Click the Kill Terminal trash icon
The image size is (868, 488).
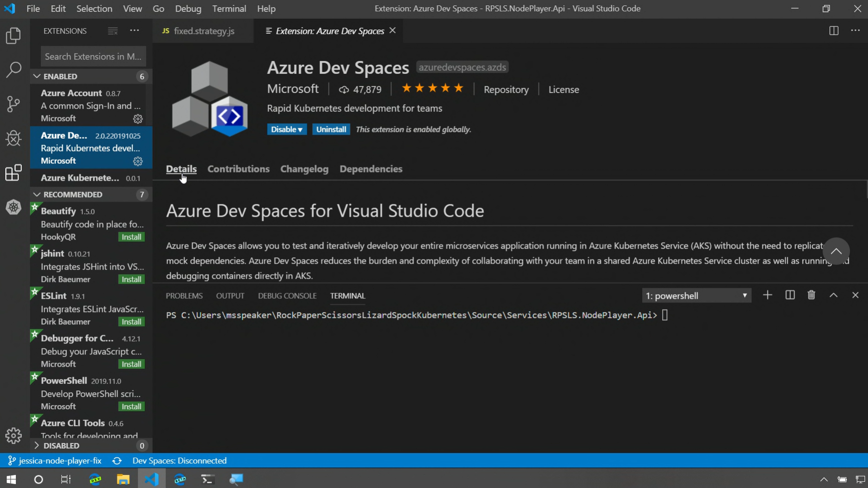(x=811, y=295)
